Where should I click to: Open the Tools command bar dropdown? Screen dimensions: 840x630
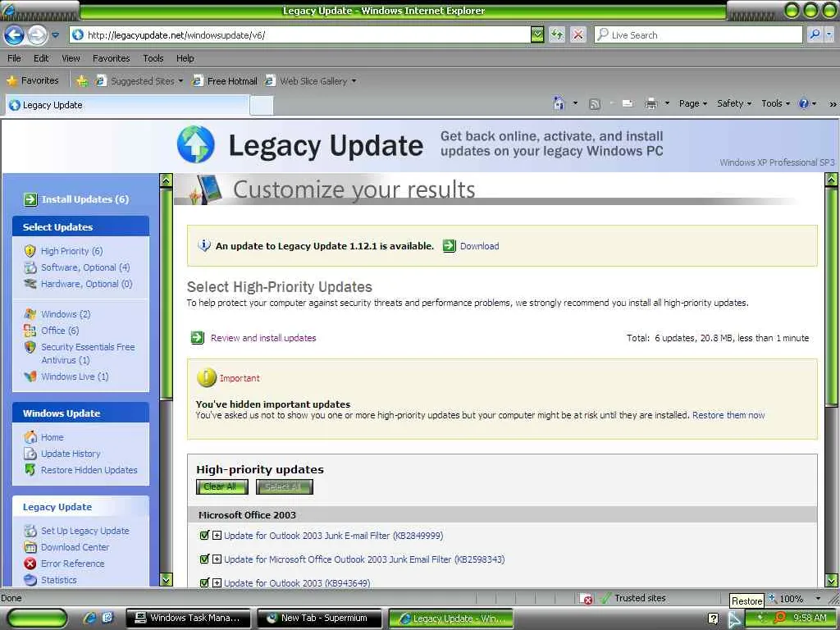point(776,103)
